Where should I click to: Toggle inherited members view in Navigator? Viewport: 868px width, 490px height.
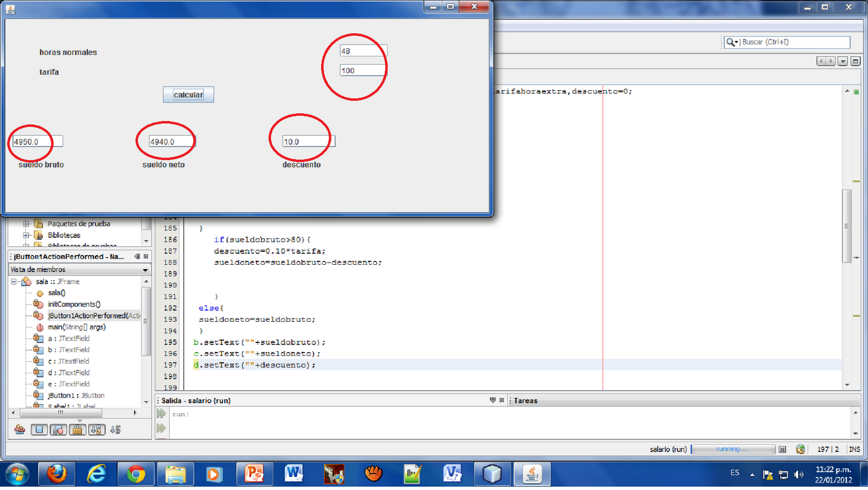20,429
